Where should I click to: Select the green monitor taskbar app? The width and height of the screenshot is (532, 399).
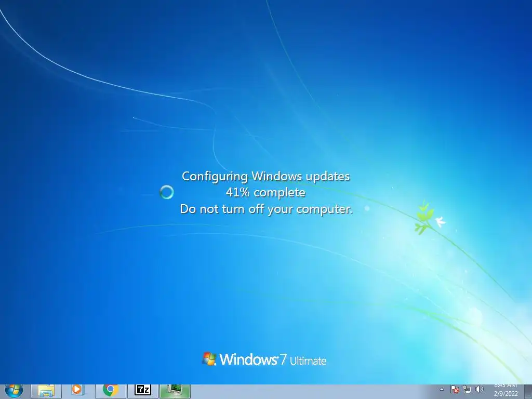pos(175,392)
